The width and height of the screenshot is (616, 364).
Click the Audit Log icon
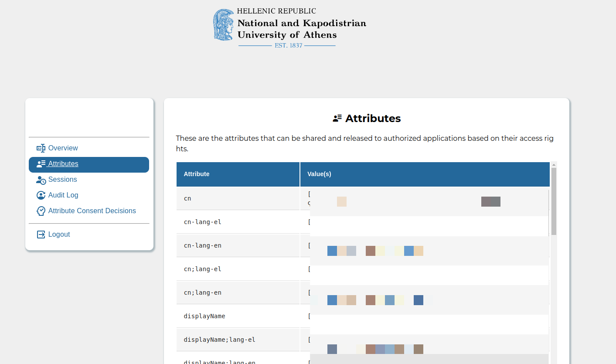pos(41,195)
